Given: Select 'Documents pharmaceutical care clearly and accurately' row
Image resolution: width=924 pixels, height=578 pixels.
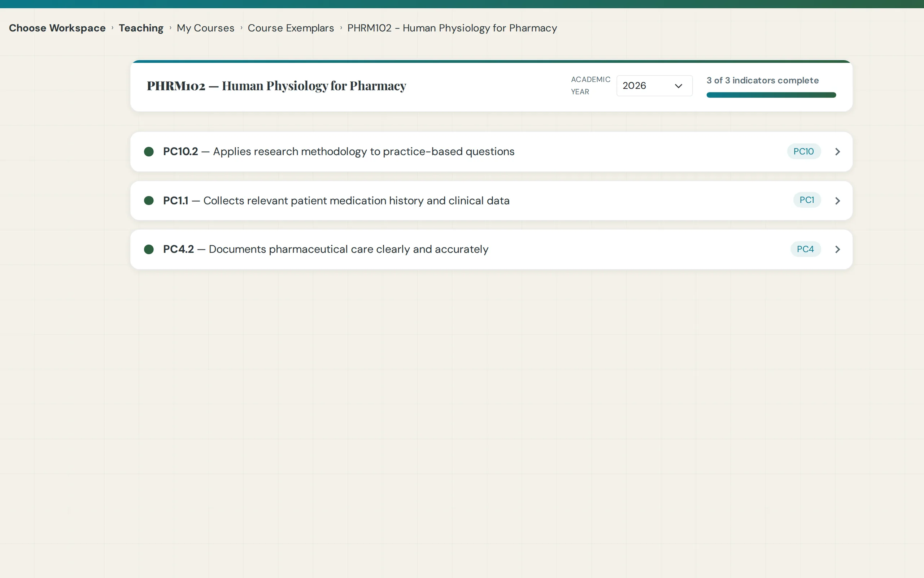Looking at the screenshot, I should tap(491, 249).
